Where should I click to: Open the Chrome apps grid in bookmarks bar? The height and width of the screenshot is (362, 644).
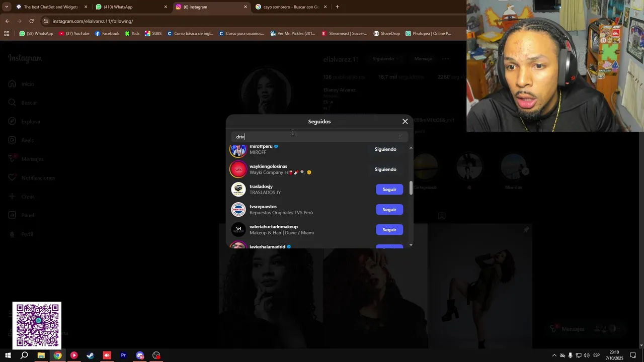[7, 34]
